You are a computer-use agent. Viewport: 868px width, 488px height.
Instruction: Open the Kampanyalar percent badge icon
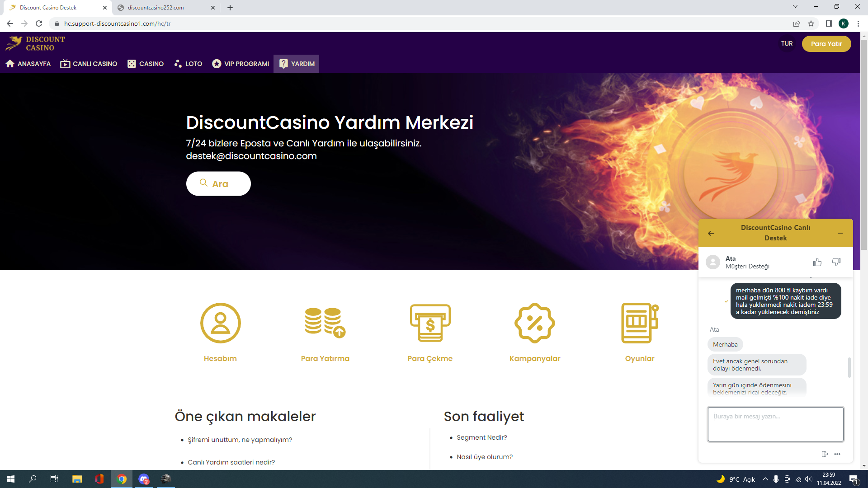(x=535, y=323)
